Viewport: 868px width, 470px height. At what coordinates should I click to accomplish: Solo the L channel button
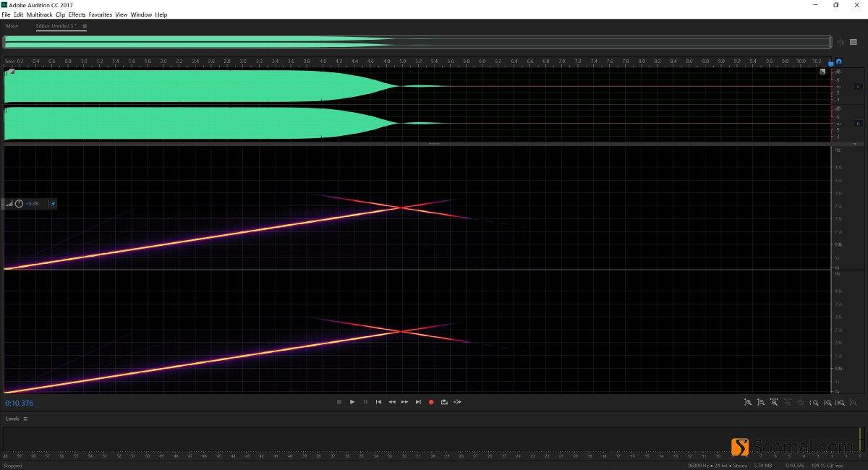pyautogui.click(x=858, y=85)
